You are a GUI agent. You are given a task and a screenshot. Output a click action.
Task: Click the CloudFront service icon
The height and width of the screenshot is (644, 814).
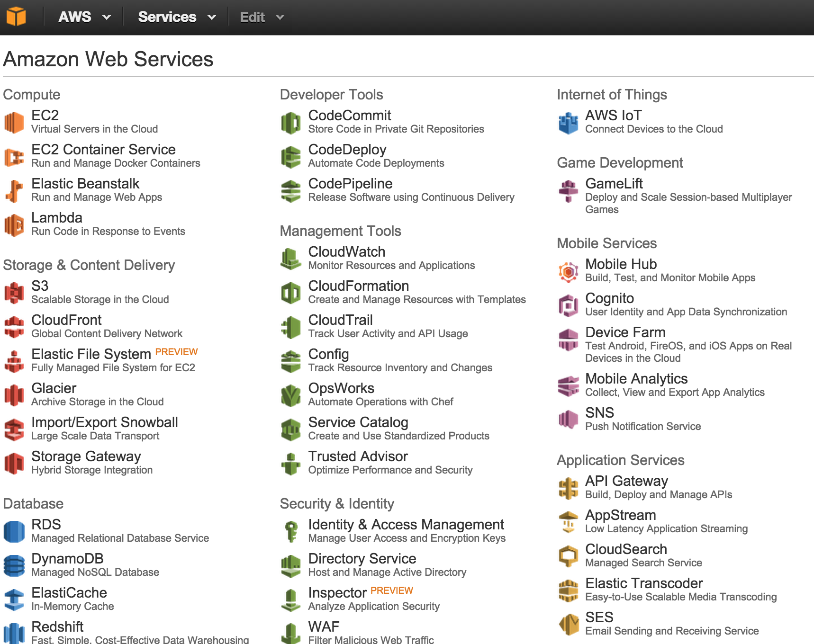(14, 327)
